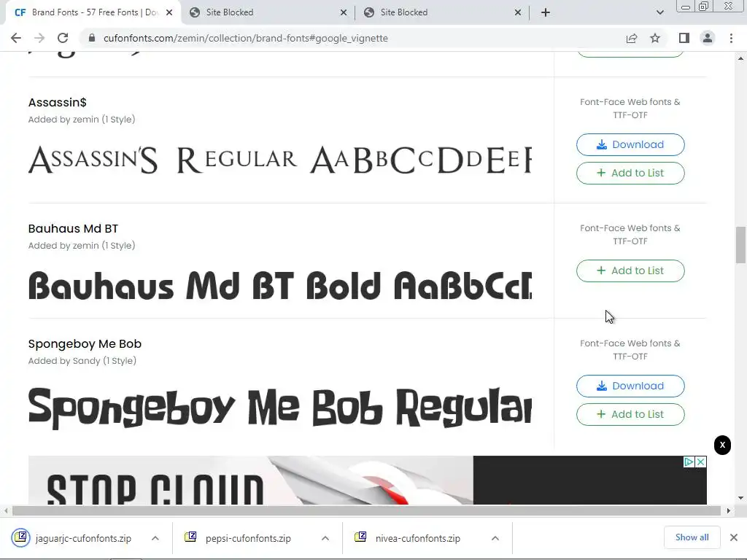Open a new browser tab

pyautogui.click(x=546, y=12)
